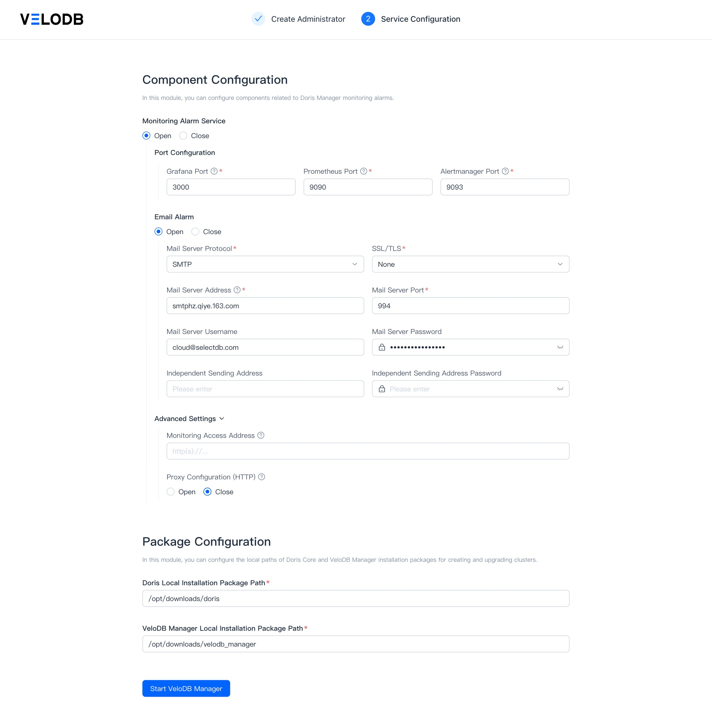712x728 pixels.
Task: Click the Grafana Port help icon
Action: click(214, 171)
